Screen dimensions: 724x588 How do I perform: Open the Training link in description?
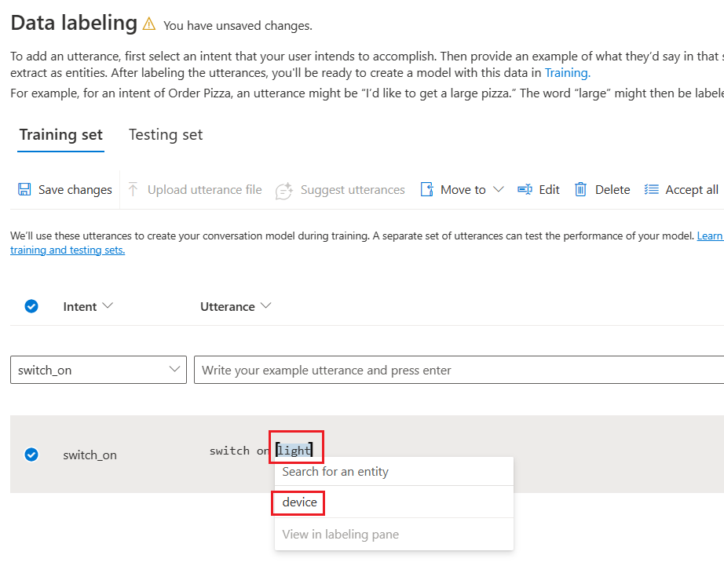(568, 73)
